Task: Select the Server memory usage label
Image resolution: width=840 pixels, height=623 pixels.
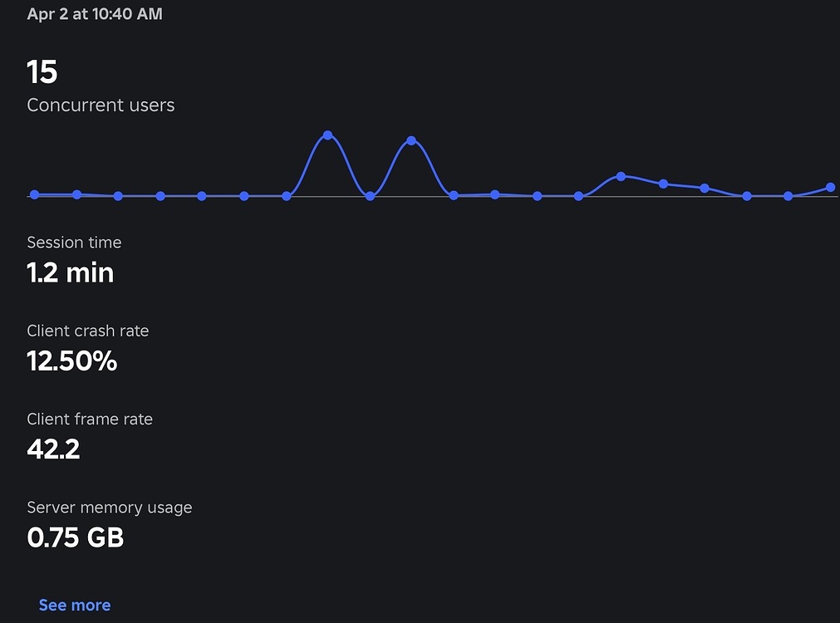Action: tap(109, 507)
